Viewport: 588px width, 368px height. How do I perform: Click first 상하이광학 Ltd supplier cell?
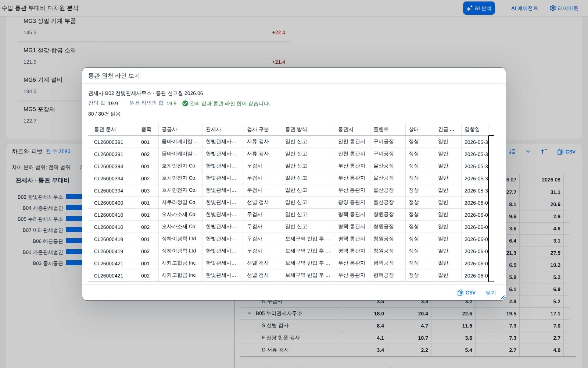pos(180,239)
